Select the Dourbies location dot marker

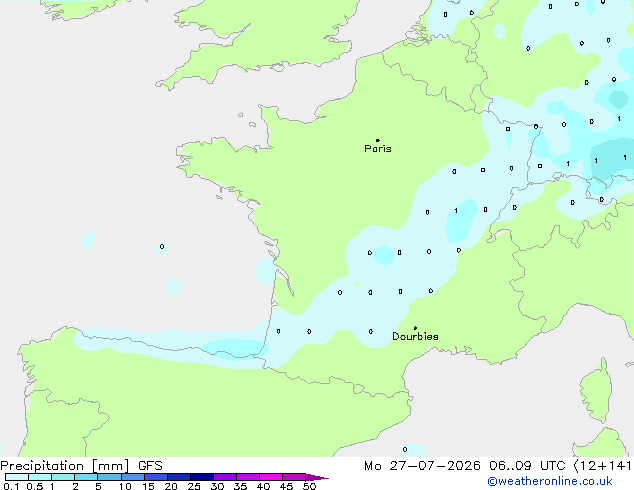415,328
